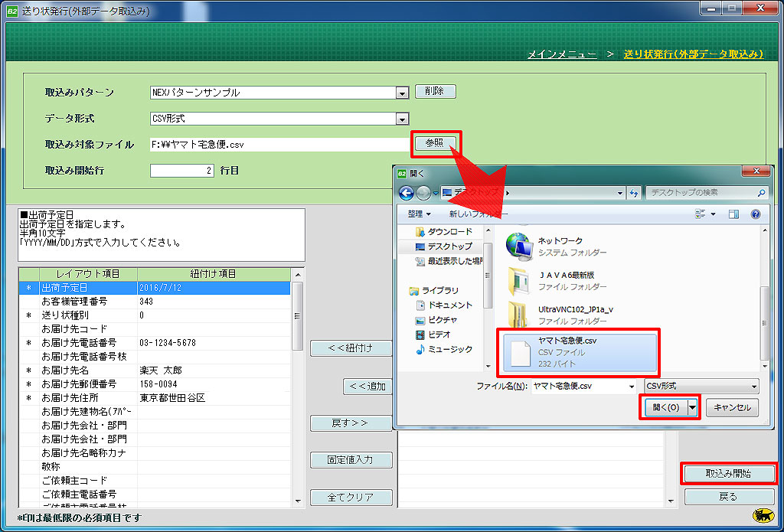This screenshot has width=784, height=532.
Task: Select the ヤマト宅急便.csv file
Action: (x=580, y=353)
